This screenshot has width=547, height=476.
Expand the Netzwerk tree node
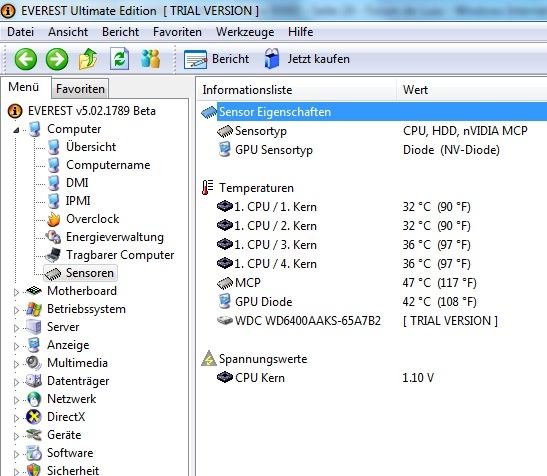[x=16, y=400]
